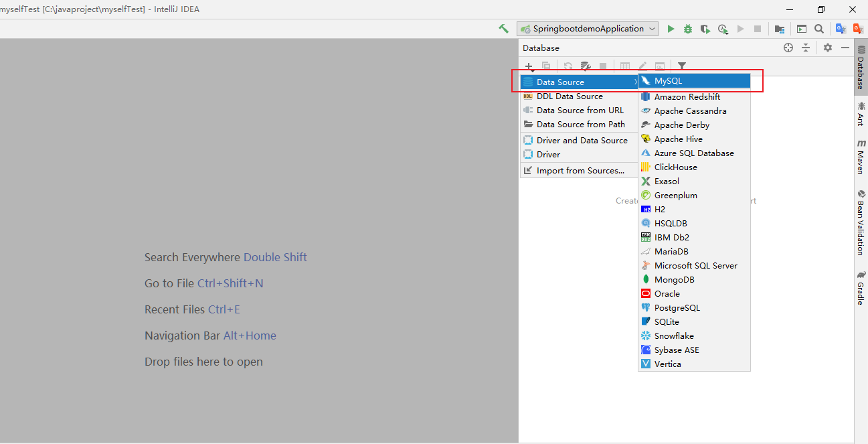The height and width of the screenshot is (444, 868).
Task: Choose Data Source from URL
Action: [x=579, y=110]
